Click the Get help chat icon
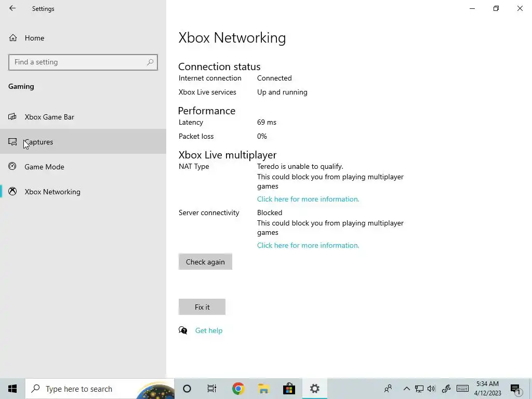Screen dimensions: 532x399 183,330
